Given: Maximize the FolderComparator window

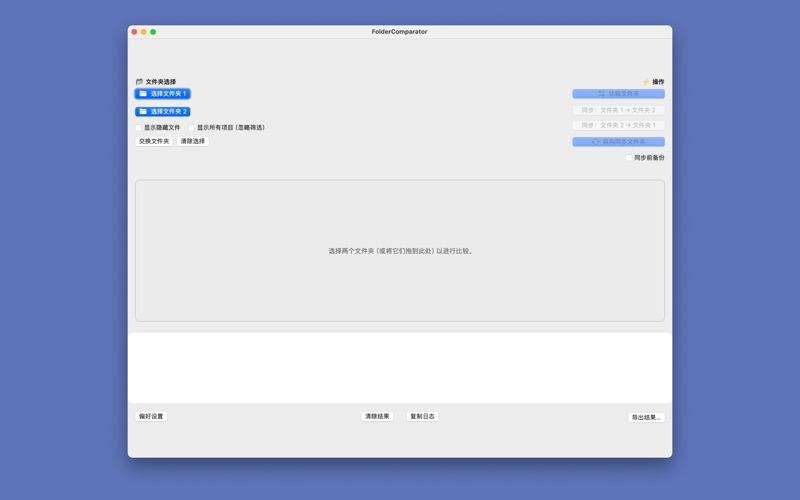Looking at the screenshot, I should pyautogui.click(x=153, y=32).
